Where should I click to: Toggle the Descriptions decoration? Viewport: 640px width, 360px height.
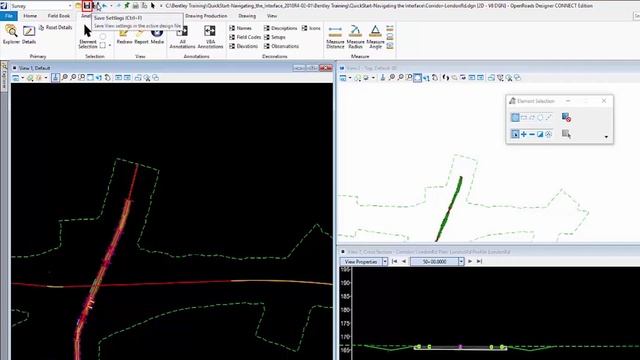(280, 28)
